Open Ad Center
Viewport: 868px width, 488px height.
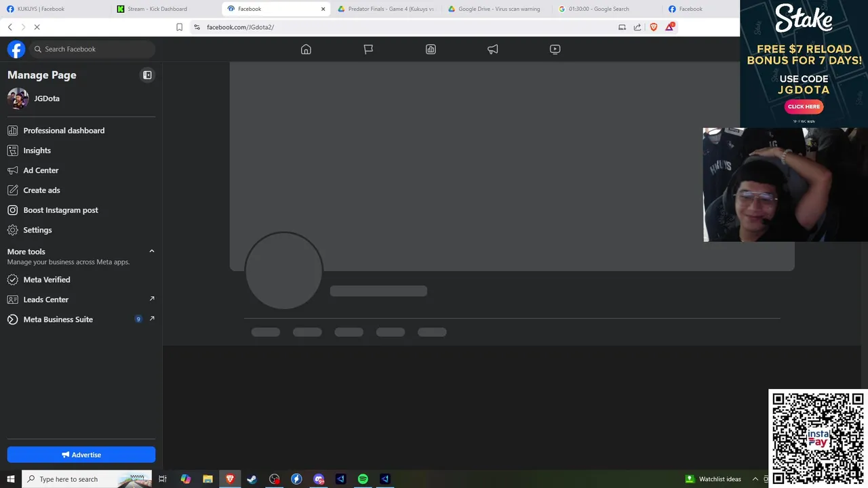[81, 170]
